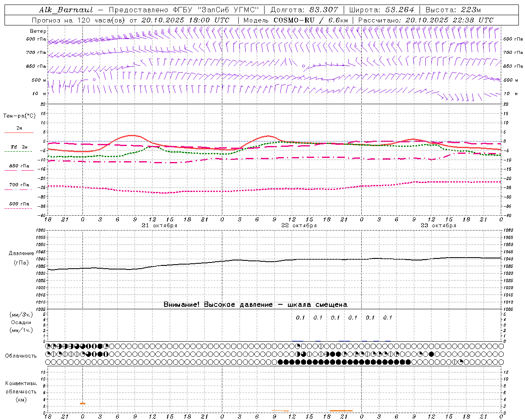Click the "Ветер" wind section label

pyautogui.click(x=38, y=31)
